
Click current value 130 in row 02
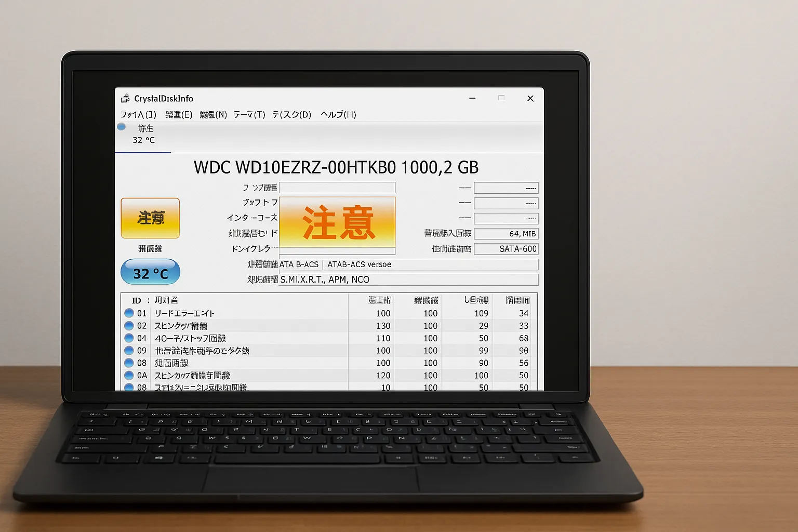pos(383,326)
